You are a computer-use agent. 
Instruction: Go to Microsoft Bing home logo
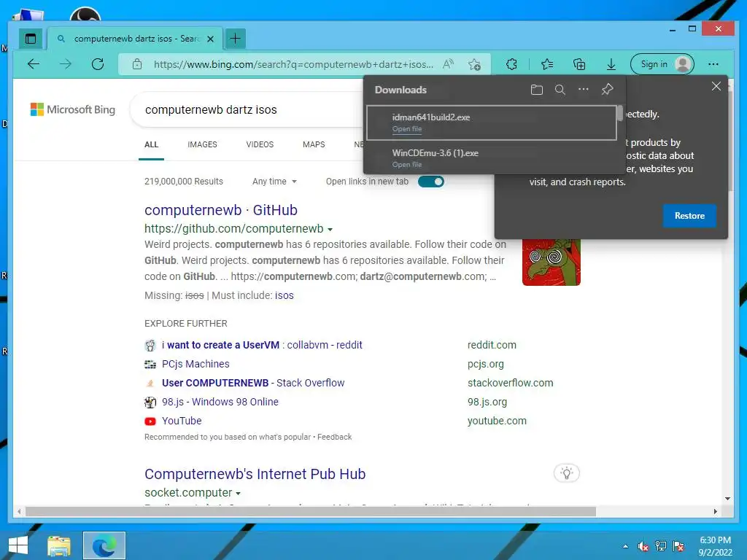(73, 109)
